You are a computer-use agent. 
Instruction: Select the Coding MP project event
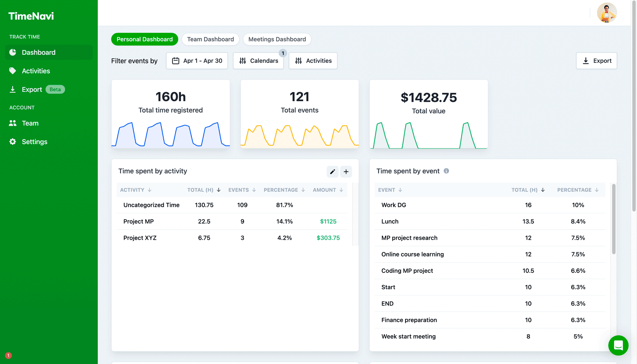490,271
